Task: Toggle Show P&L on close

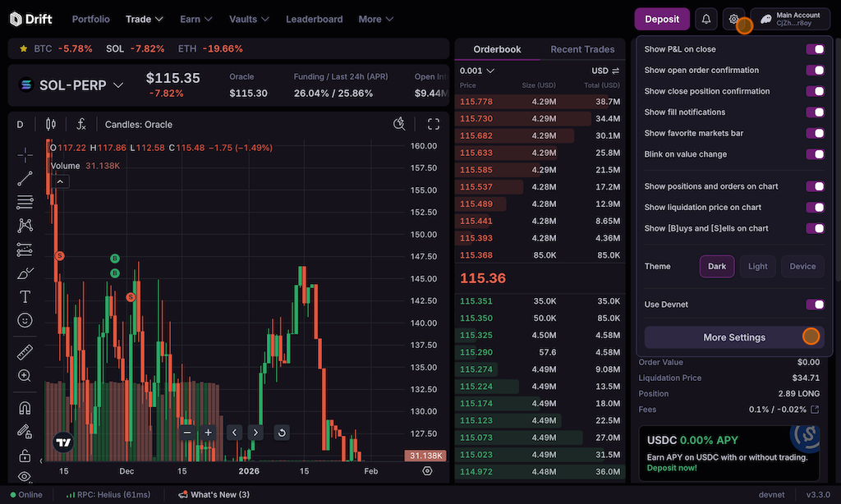Action: pos(815,49)
